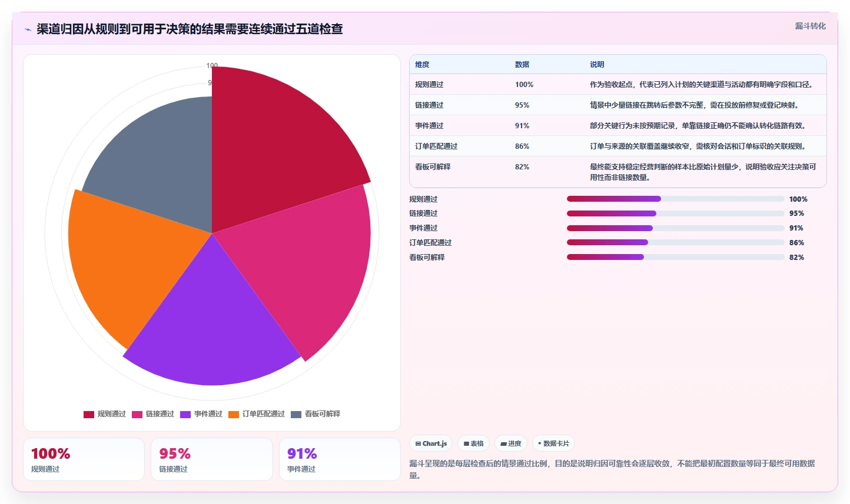
Task: Select the 进度 chip
Action: point(511,443)
